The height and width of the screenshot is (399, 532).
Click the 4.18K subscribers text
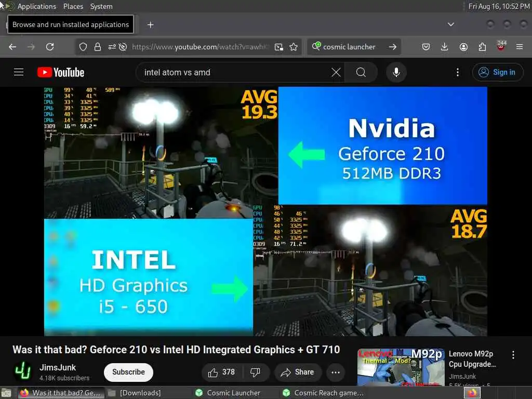tap(64, 378)
